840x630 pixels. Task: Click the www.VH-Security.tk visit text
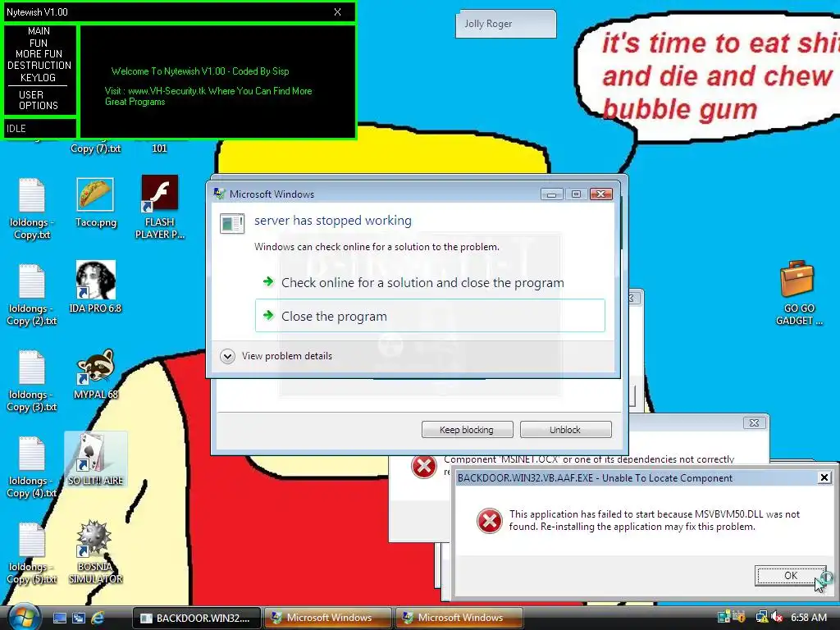pos(208,97)
